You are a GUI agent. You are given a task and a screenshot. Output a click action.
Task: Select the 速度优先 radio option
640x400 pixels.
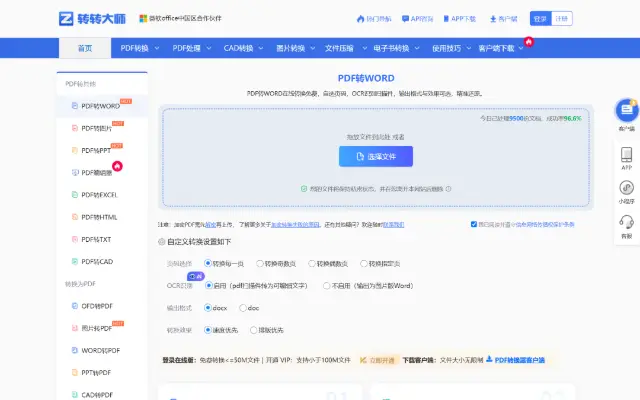(x=208, y=330)
